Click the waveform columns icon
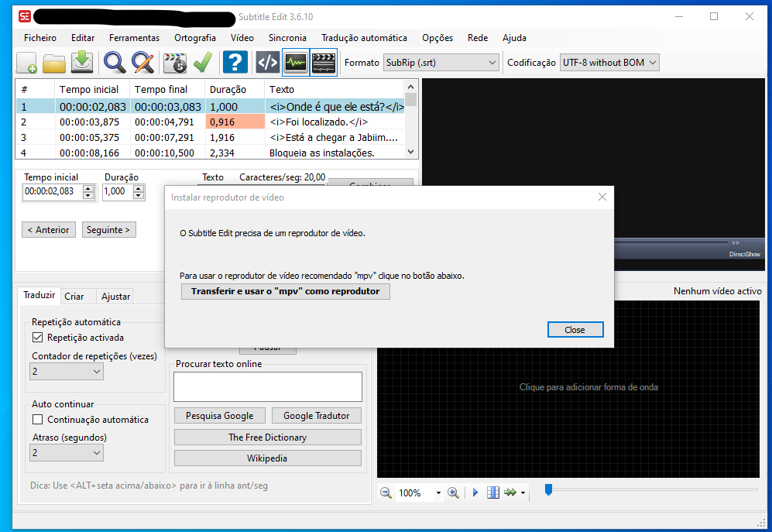 [492, 493]
